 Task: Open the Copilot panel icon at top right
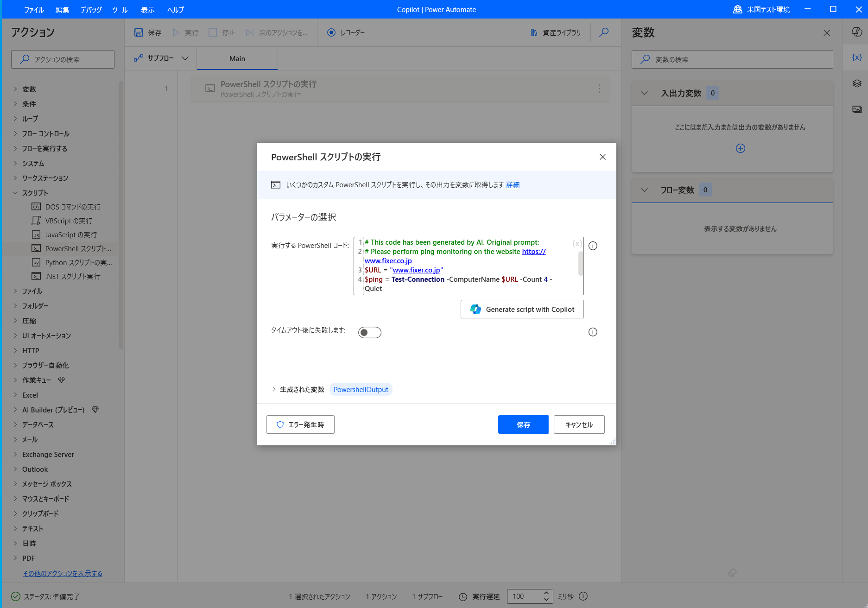(x=857, y=32)
